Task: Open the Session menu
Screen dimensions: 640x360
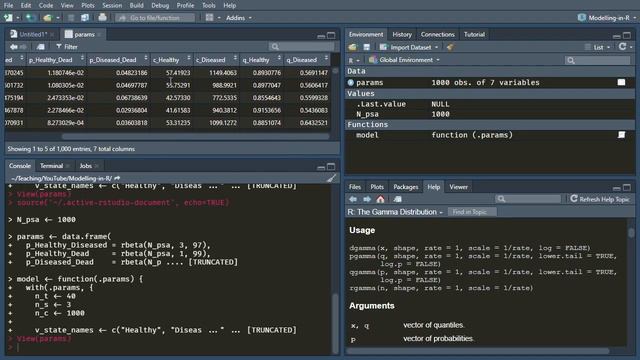Action: 112,5
